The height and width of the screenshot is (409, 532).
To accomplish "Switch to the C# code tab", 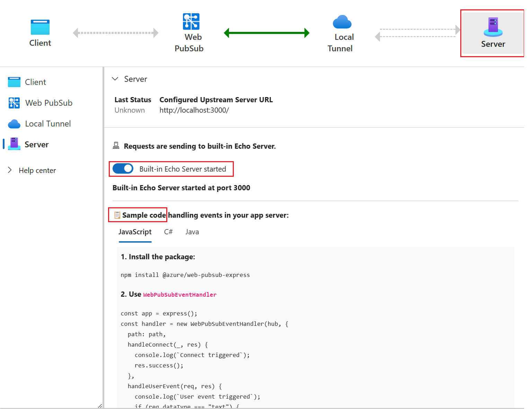I will 168,232.
